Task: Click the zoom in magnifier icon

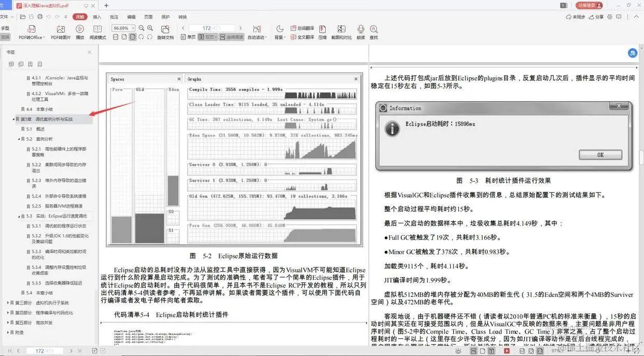Action: click(150, 28)
